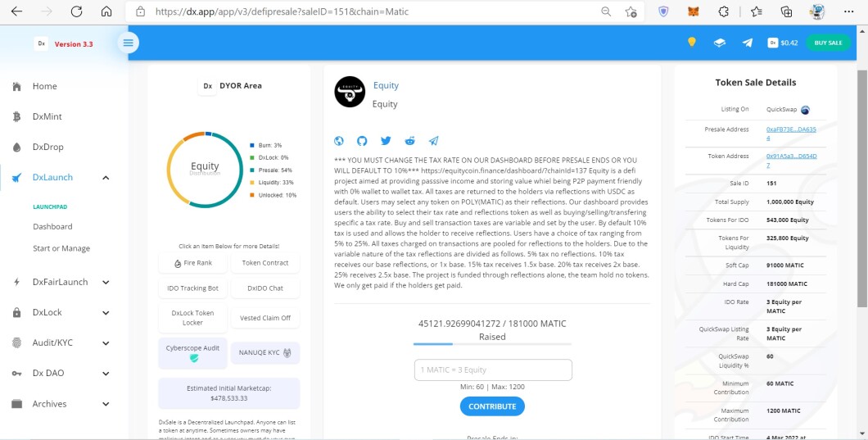Click the globe website icon
This screenshot has width=868, height=440.
[x=339, y=141]
